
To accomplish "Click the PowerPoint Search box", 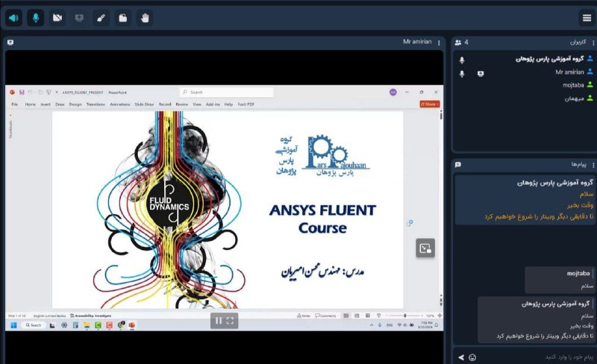I will click(x=227, y=92).
